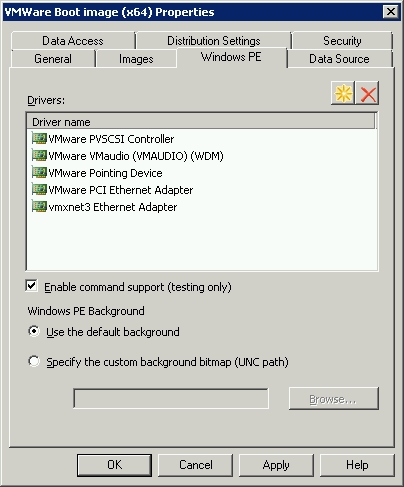Click the OK button

[114, 465]
